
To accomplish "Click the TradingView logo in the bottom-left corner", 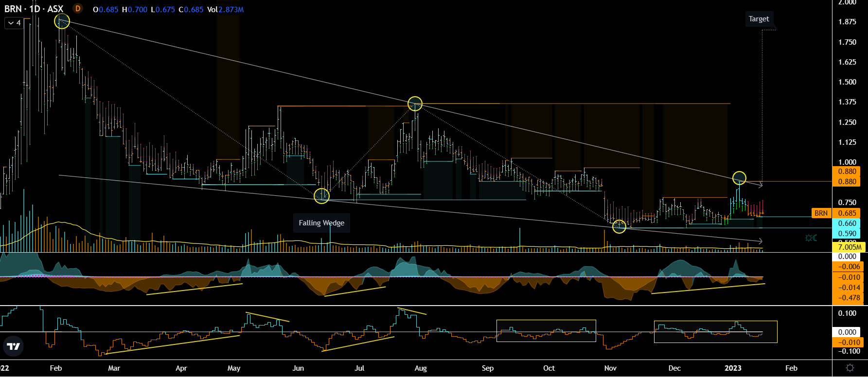I will coord(14,346).
